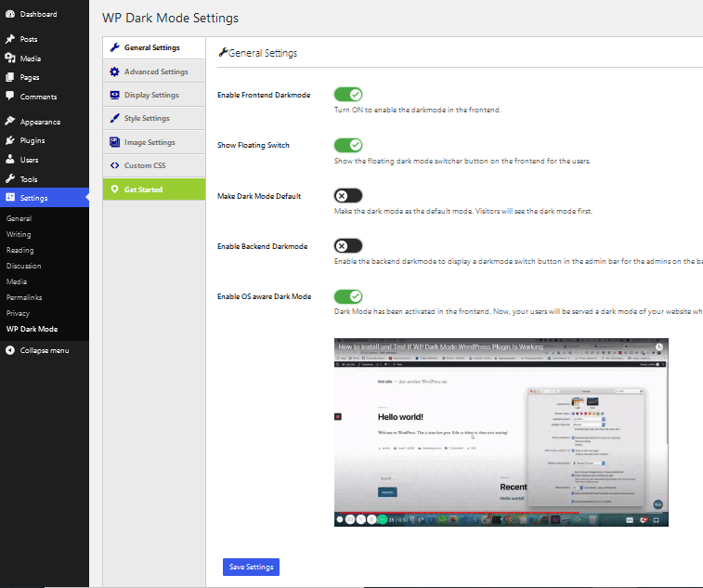703x588 pixels.
Task: Open the Permalinks settings submenu link
Action: (x=24, y=297)
